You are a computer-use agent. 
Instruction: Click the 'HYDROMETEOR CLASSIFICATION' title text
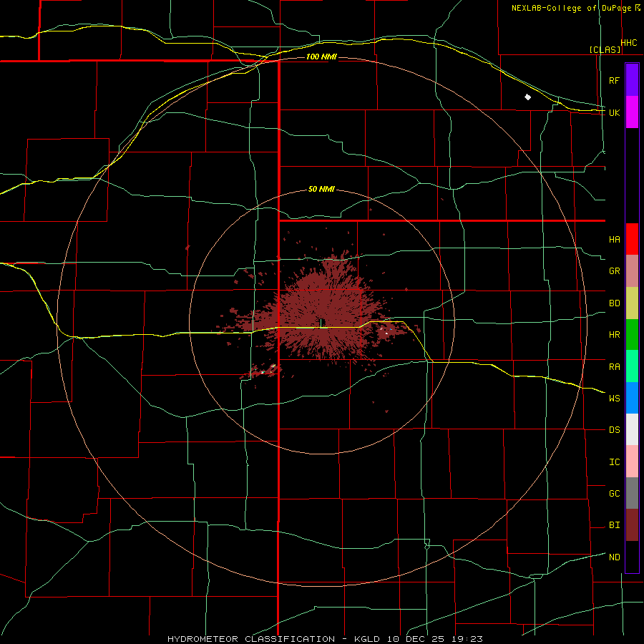click(251, 639)
